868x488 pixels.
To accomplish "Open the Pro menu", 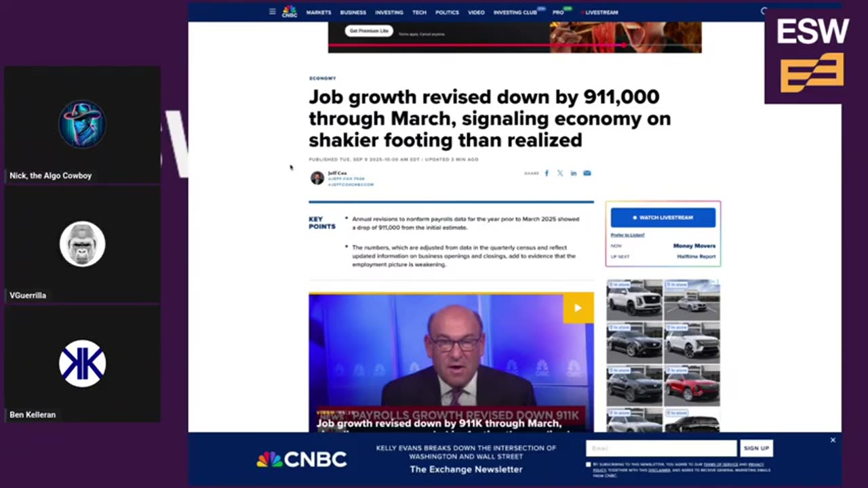I will (559, 12).
